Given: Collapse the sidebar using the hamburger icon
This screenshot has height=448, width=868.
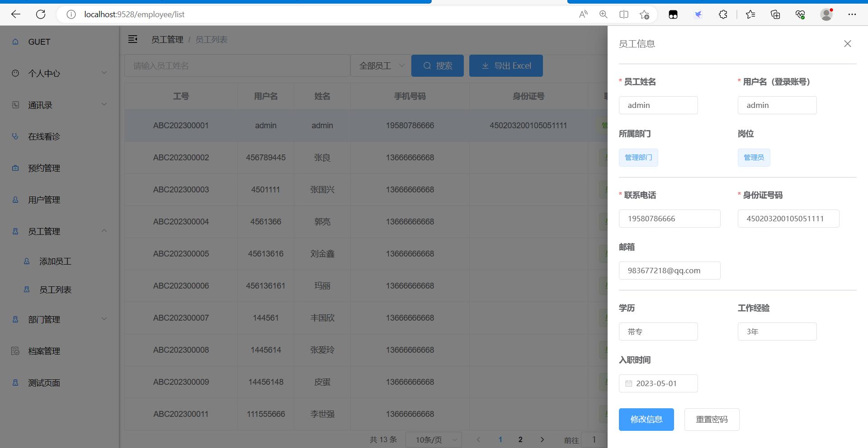Looking at the screenshot, I should [132, 39].
